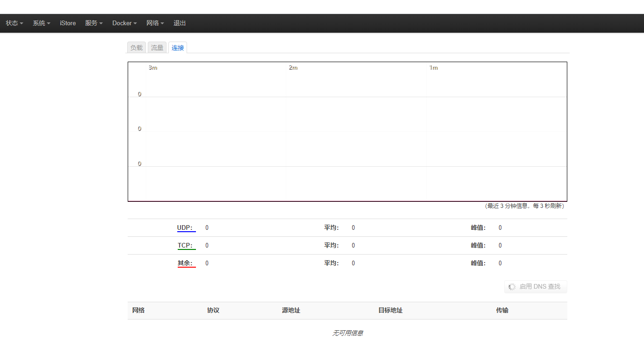Screen dimensions: 644x348
Task: Click the red-underlined 其余 legend label
Action: [186, 263]
